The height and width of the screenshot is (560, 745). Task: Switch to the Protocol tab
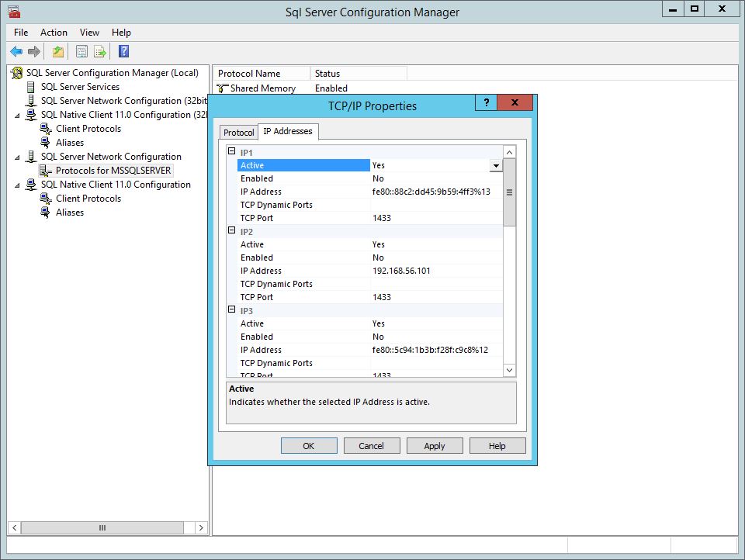click(238, 133)
